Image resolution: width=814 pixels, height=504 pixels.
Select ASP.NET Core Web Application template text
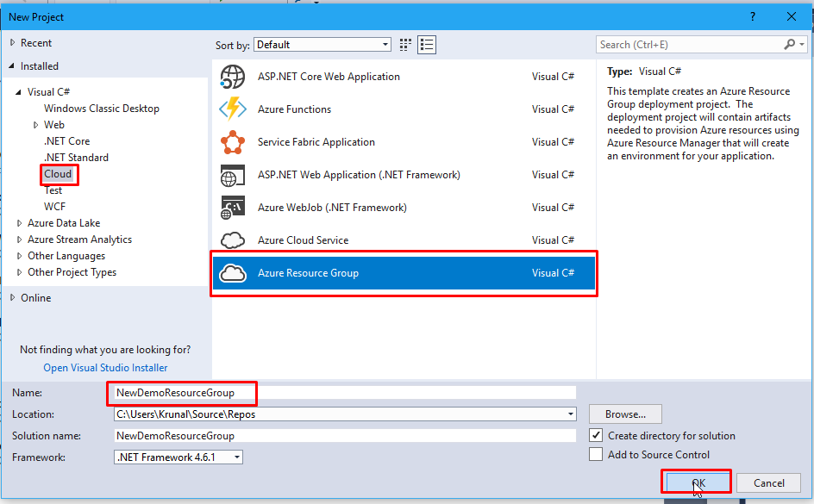point(329,76)
